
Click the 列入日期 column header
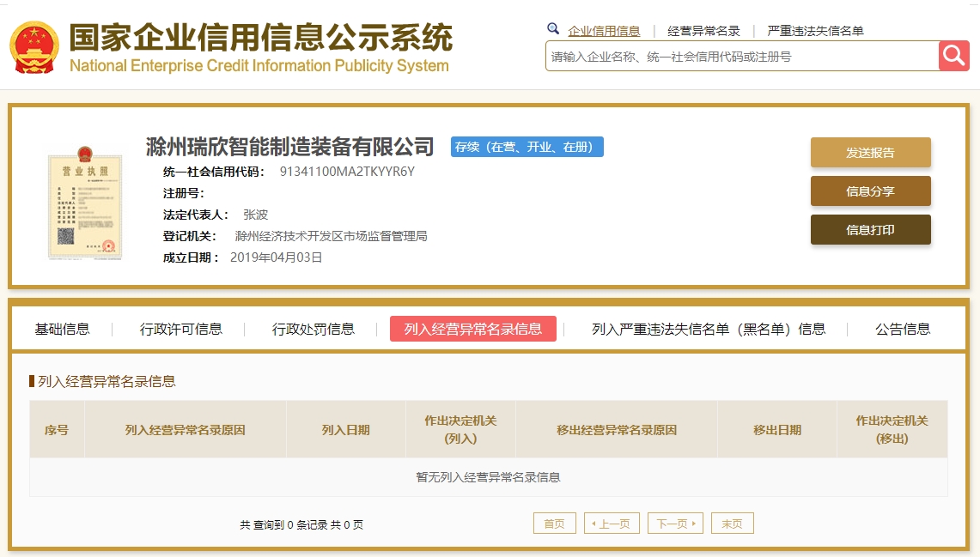(x=345, y=430)
